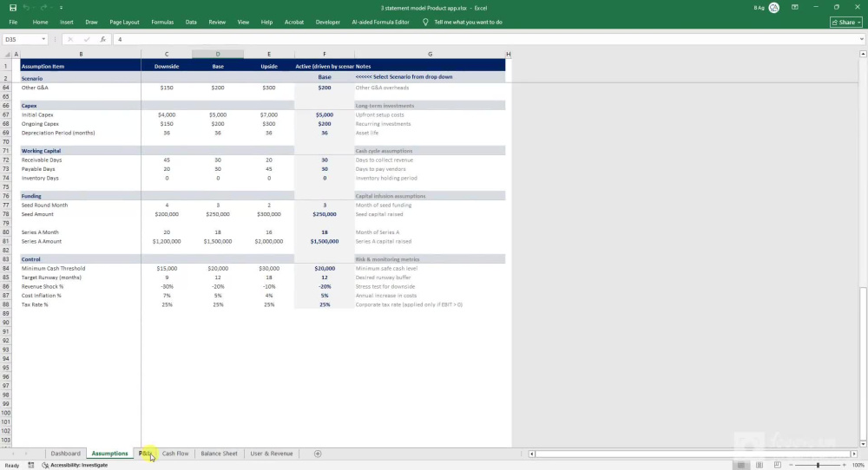Click the Cancel X formula bar icon
868x470 pixels.
click(70, 39)
